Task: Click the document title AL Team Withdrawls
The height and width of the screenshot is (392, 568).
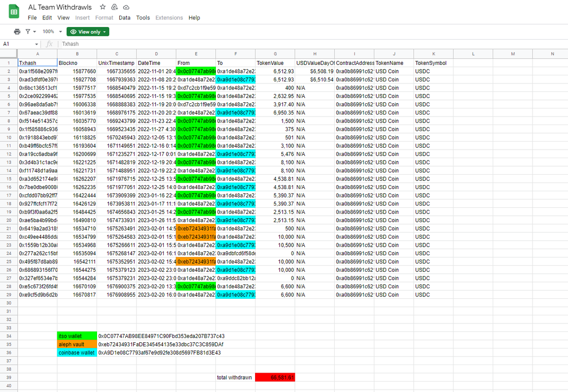Action: point(61,7)
